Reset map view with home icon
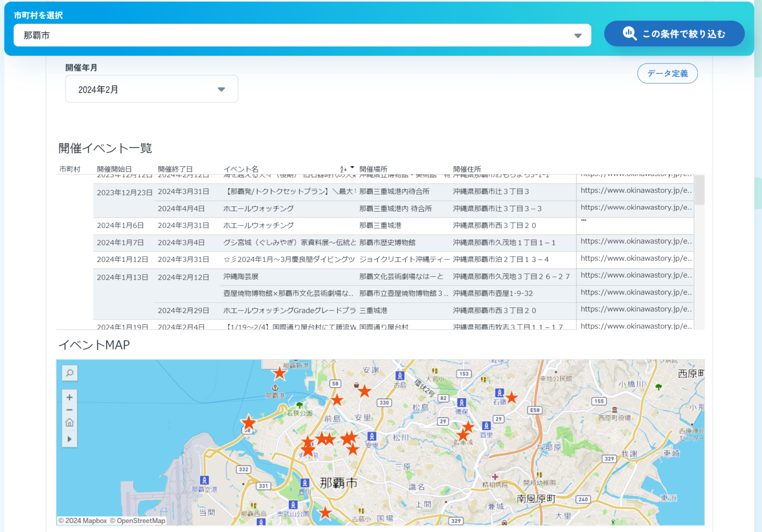 click(x=69, y=423)
